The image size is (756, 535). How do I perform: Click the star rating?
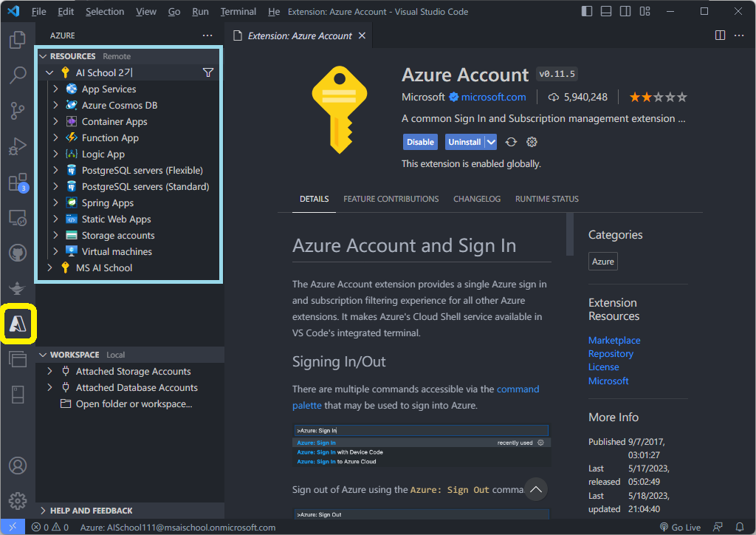tap(658, 98)
